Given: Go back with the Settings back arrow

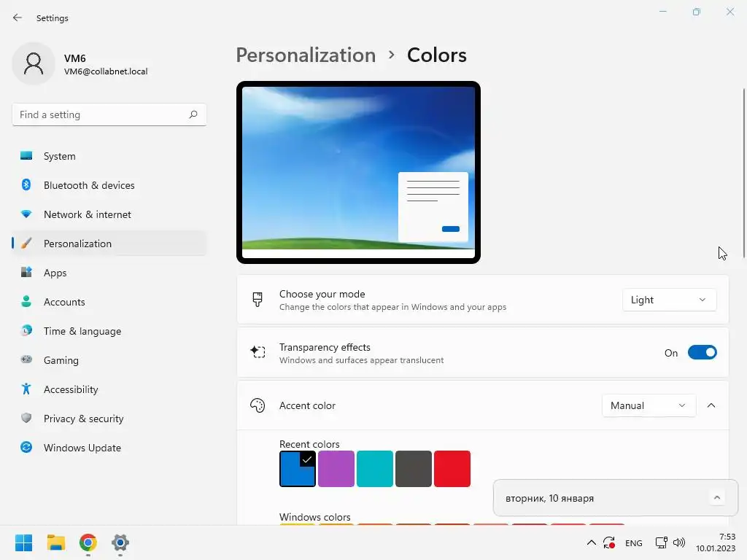Looking at the screenshot, I should [18, 17].
